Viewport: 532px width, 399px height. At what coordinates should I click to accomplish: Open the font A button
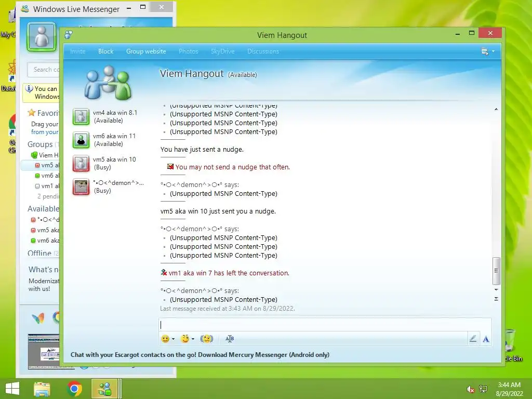point(486,339)
